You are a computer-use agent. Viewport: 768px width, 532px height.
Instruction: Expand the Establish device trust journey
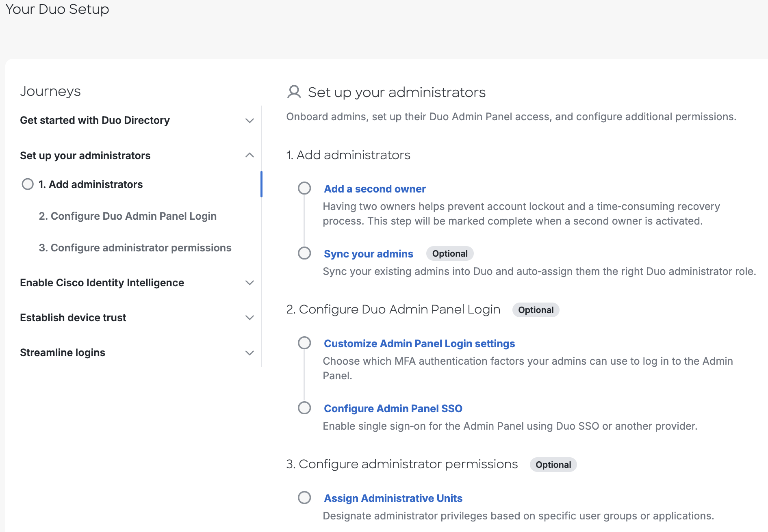point(249,318)
